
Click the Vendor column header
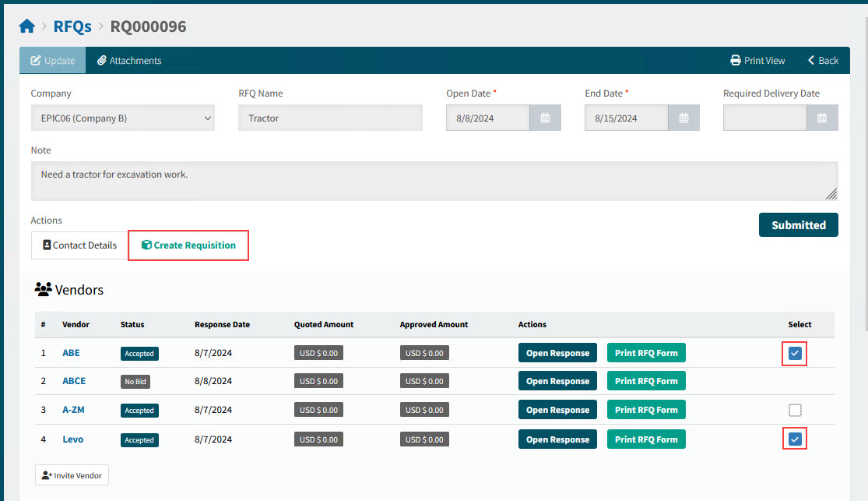(x=76, y=324)
